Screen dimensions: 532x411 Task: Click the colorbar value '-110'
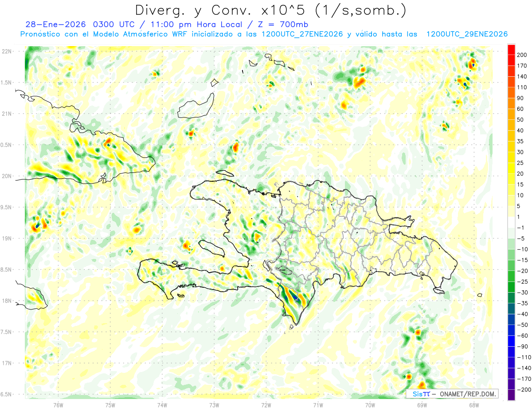pyautogui.click(x=524, y=357)
